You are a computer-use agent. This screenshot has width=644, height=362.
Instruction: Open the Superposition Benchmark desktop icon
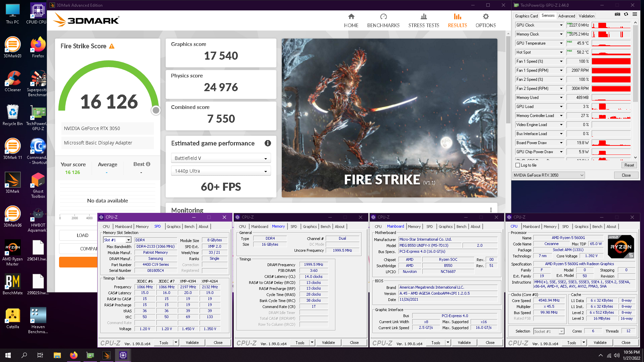coord(38,84)
